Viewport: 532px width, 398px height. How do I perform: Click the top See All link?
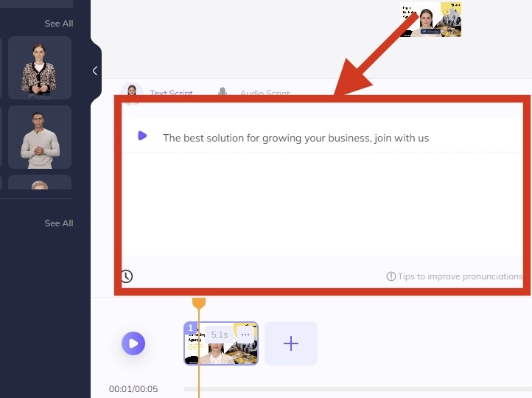point(59,24)
